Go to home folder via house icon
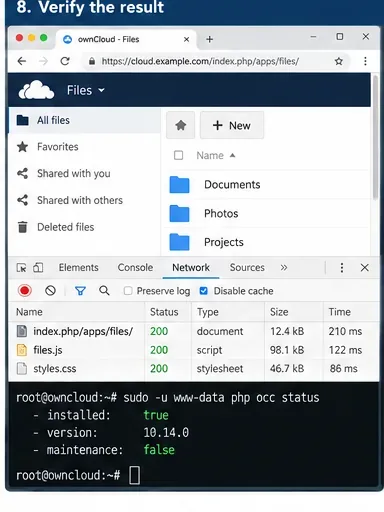 click(181, 125)
